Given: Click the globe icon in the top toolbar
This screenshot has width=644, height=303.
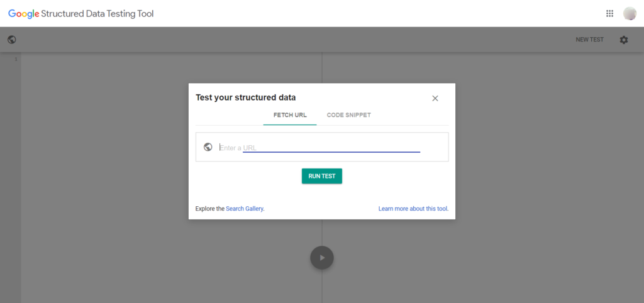Looking at the screenshot, I should 11,40.
